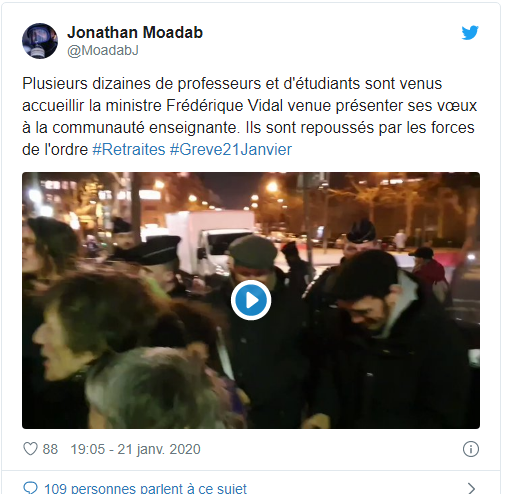The image size is (508, 494).
Task: Like the tweet with the heart icon
Action: coord(30,449)
